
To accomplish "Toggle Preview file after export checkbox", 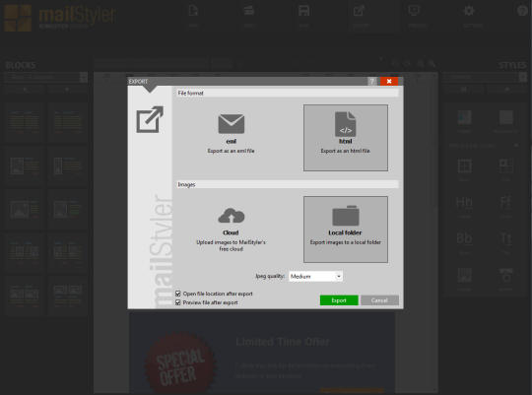I will coord(177,302).
